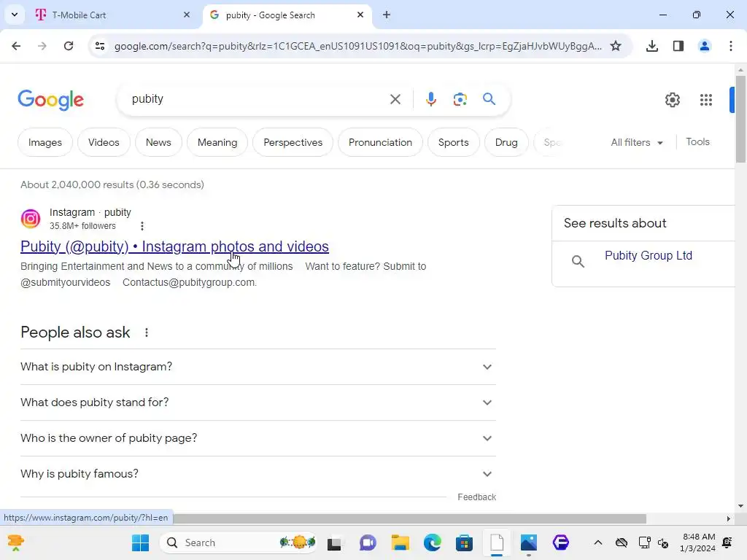The width and height of the screenshot is (747, 560).
Task: Select the Perspectives filter chip
Action: tap(293, 142)
